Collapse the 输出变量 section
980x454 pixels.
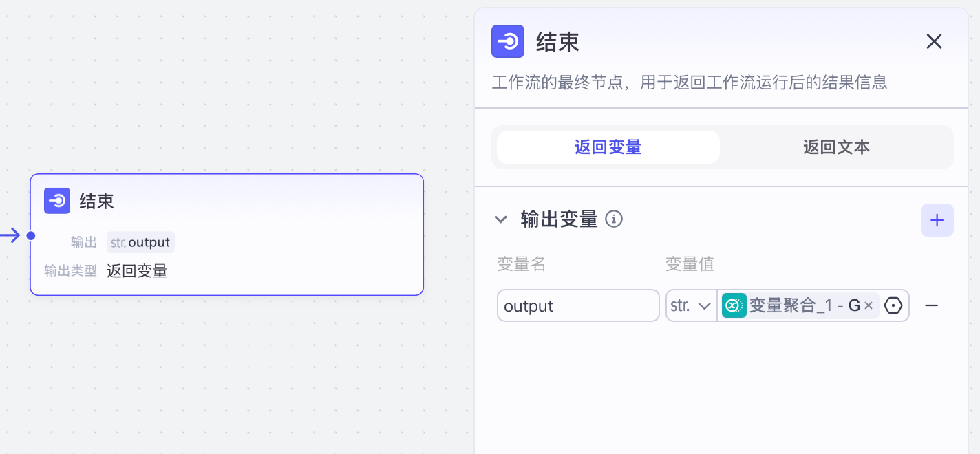501,219
